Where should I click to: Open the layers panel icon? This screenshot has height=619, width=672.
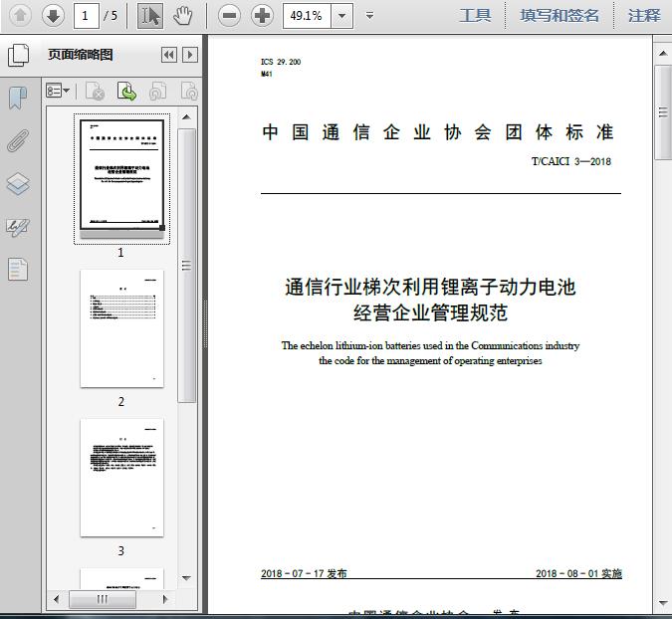pos(18,183)
